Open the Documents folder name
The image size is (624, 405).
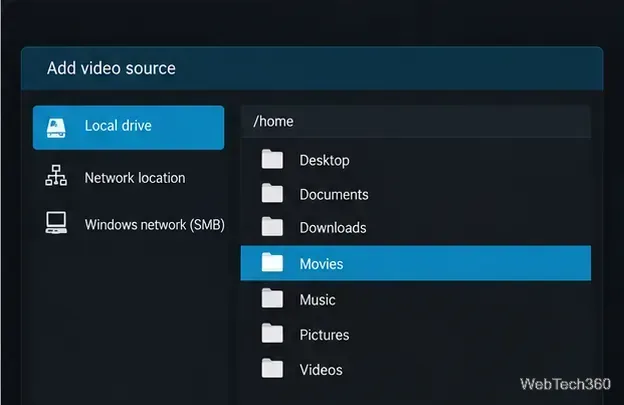[334, 195]
